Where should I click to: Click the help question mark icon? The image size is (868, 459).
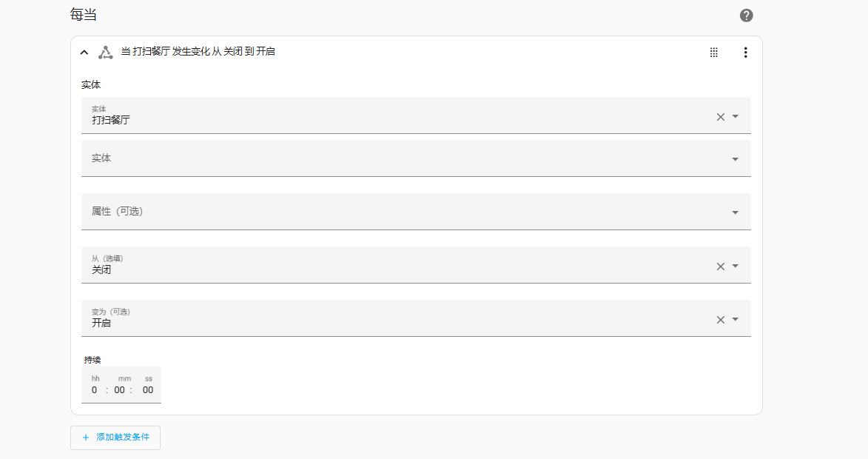pos(746,16)
